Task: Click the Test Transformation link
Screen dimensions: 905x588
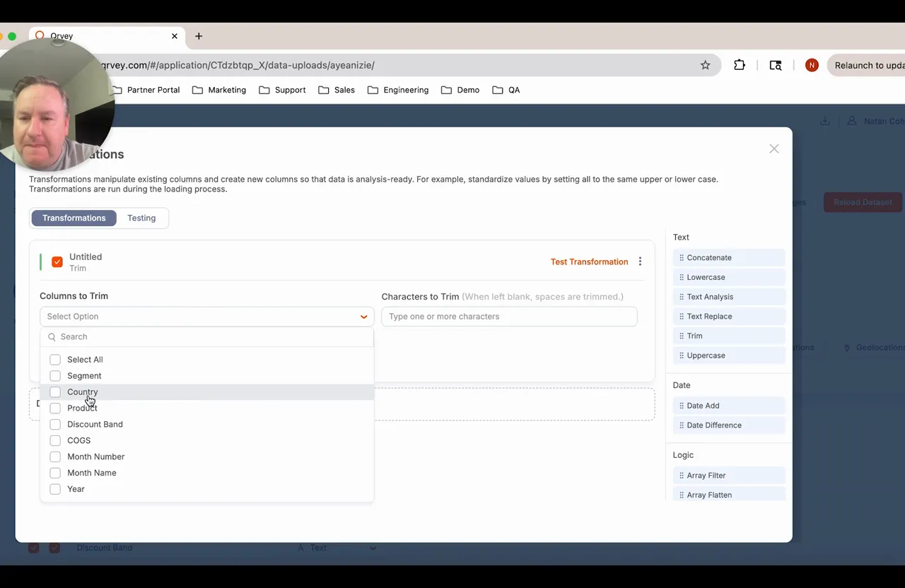Action: coord(589,261)
